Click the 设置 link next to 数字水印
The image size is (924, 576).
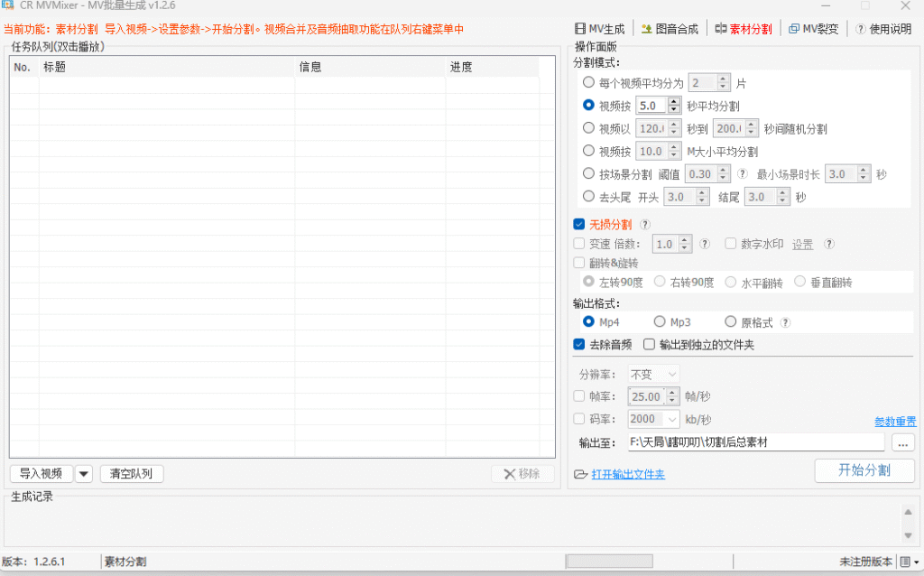tap(801, 244)
